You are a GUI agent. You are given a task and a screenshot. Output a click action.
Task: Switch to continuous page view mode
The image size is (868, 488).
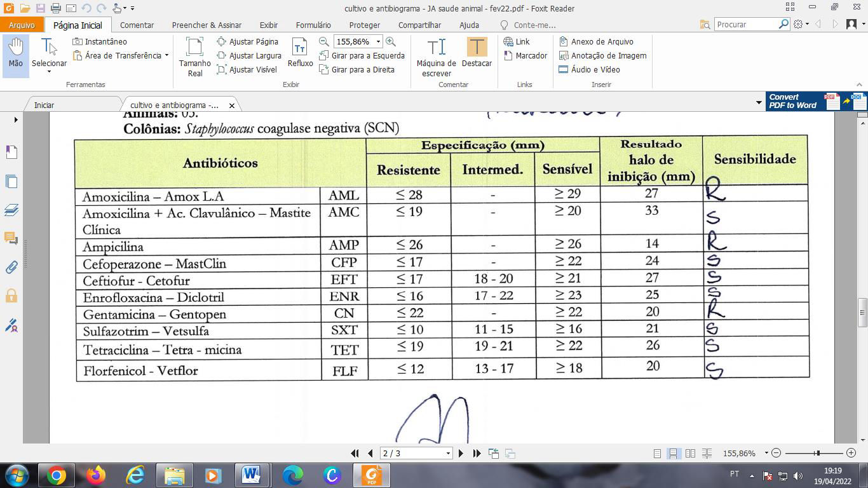pos(673,453)
